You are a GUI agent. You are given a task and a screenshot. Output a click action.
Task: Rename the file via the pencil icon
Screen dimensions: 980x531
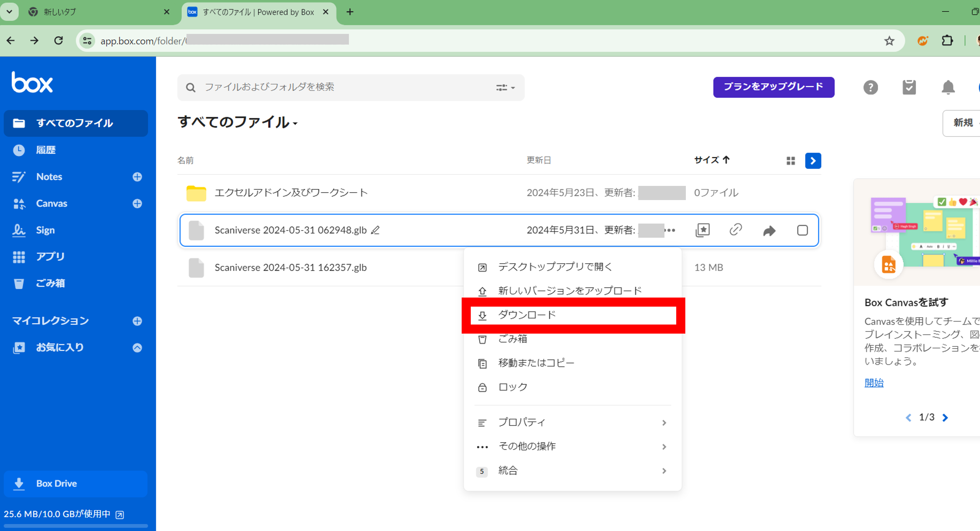(375, 230)
